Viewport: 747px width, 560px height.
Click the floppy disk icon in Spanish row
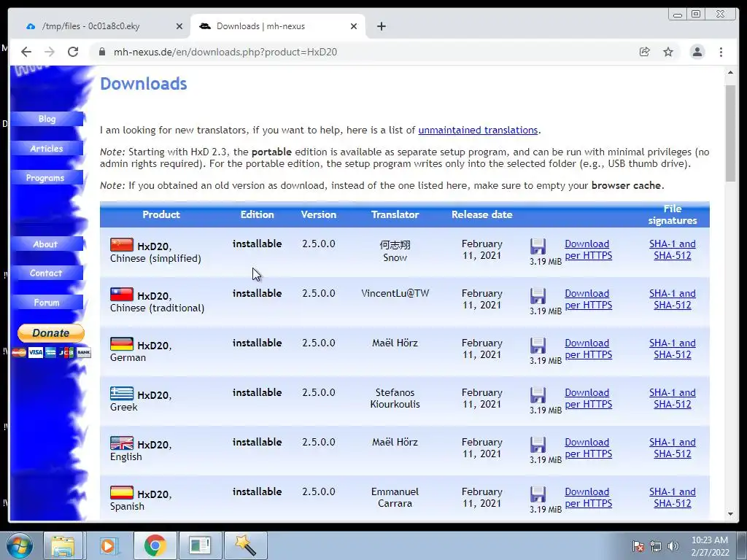point(538,494)
